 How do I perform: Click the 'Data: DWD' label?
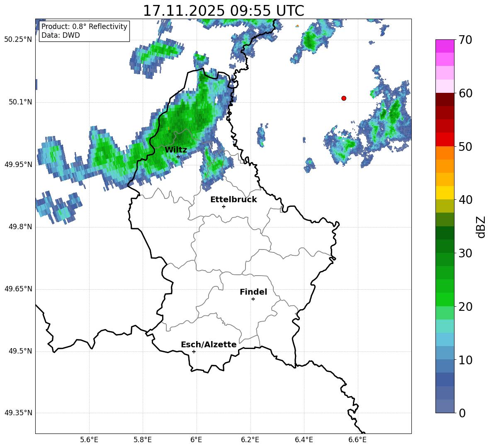click(61, 35)
